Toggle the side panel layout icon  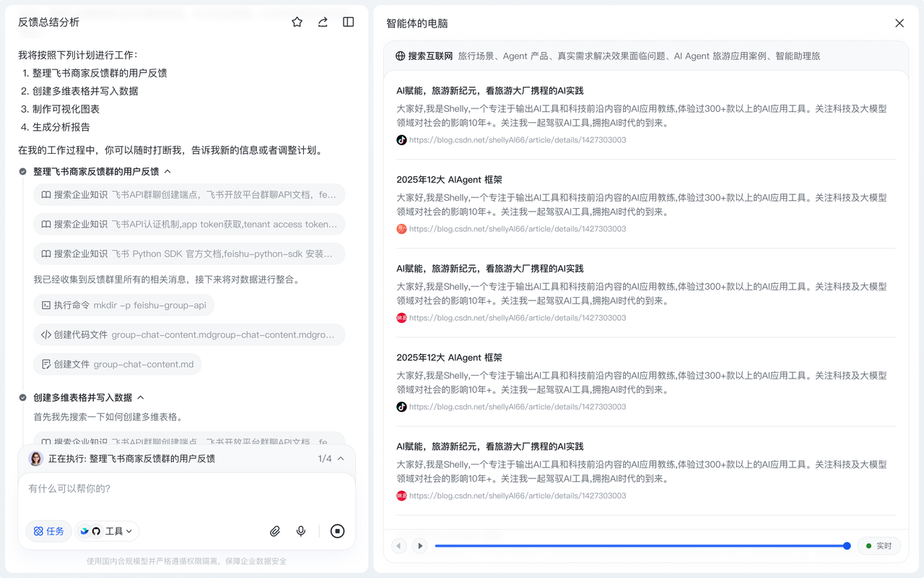[x=349, y=22]
